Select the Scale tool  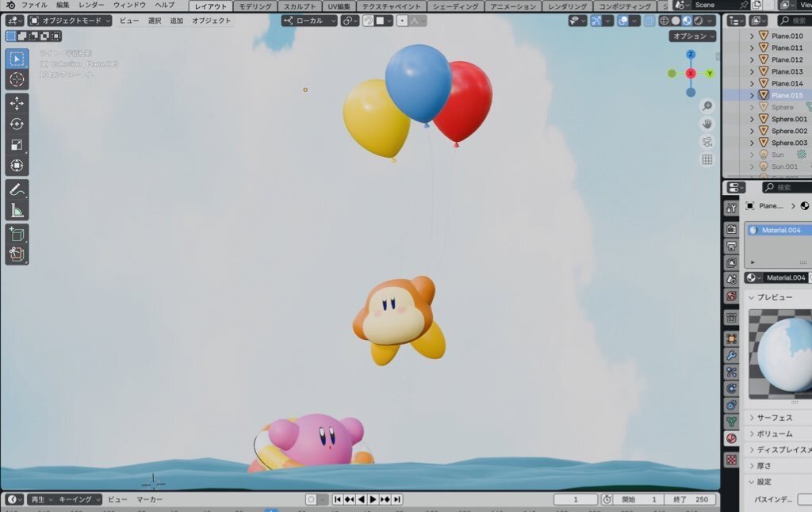click(17, 145)
